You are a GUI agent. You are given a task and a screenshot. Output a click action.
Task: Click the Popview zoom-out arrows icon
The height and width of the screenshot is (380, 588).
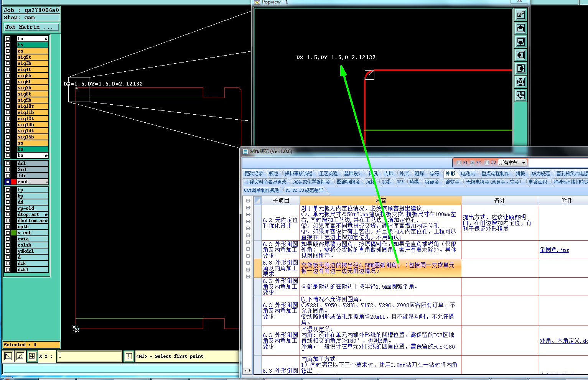pyautogui.click(x=520, y=95)
